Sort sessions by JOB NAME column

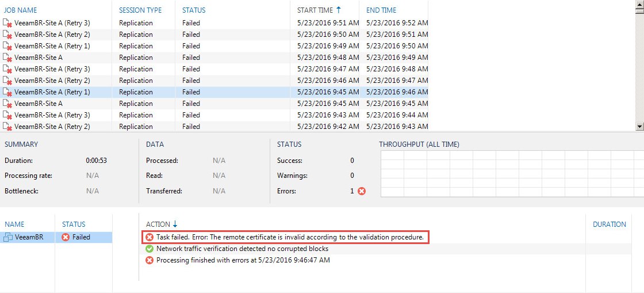[20, 10]
